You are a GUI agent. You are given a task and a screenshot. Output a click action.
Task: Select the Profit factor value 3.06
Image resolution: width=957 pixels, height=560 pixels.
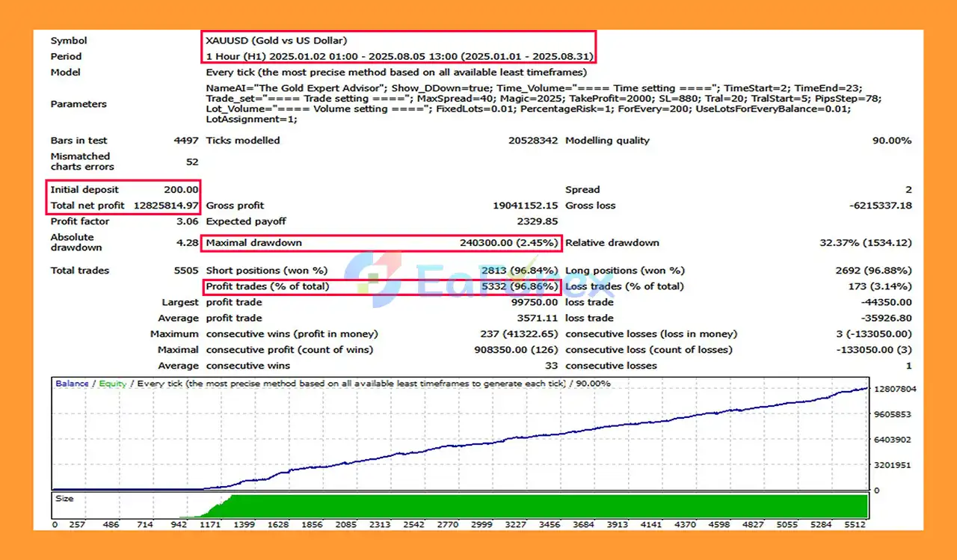(x=188, y=221)
